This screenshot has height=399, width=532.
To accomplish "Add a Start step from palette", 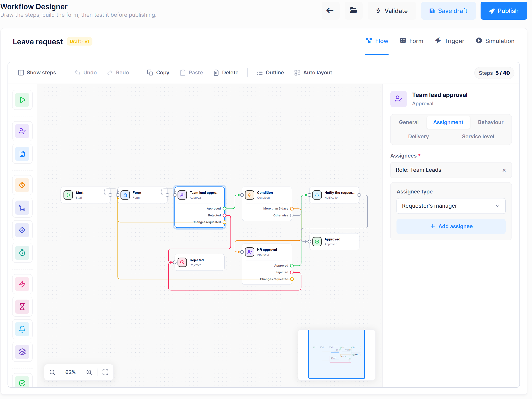I will pyautogui.click(x=22, y=100).
